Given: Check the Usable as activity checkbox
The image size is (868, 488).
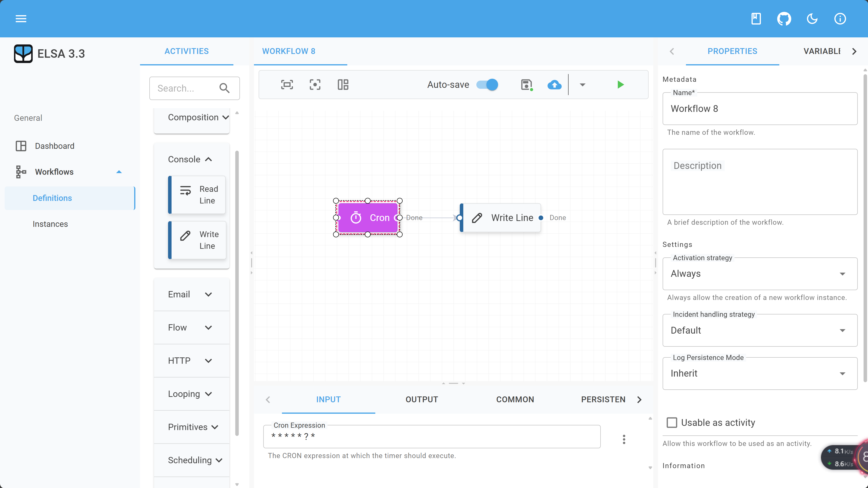Looking at the screenshot, I should coord(671,422).
